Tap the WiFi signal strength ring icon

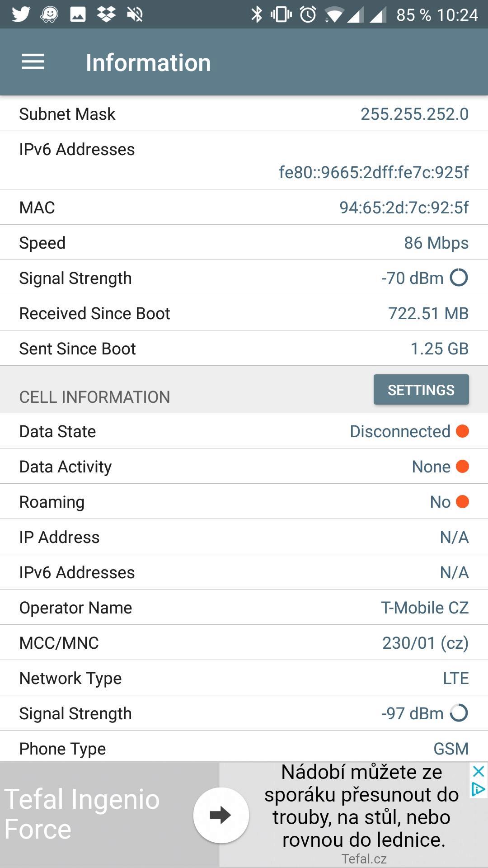pyautogui.click(x=459, y=278)
